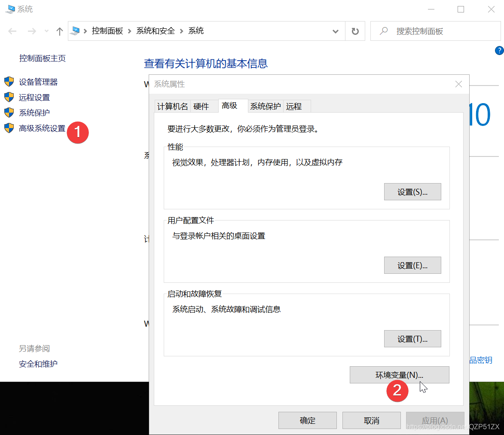Switch to 计算机名 tab
504x435 pixels.
[172, 107]
